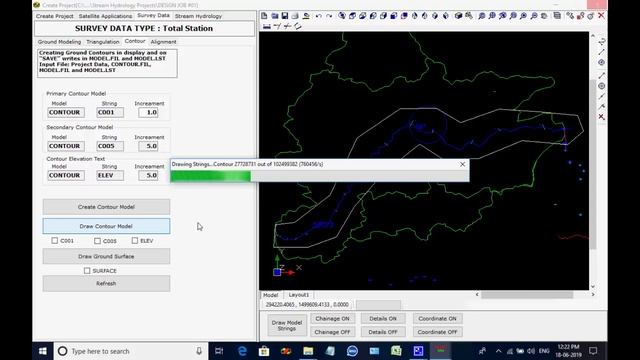Click the dimension ruler icon in the second toolbar row

click(267, 27)
